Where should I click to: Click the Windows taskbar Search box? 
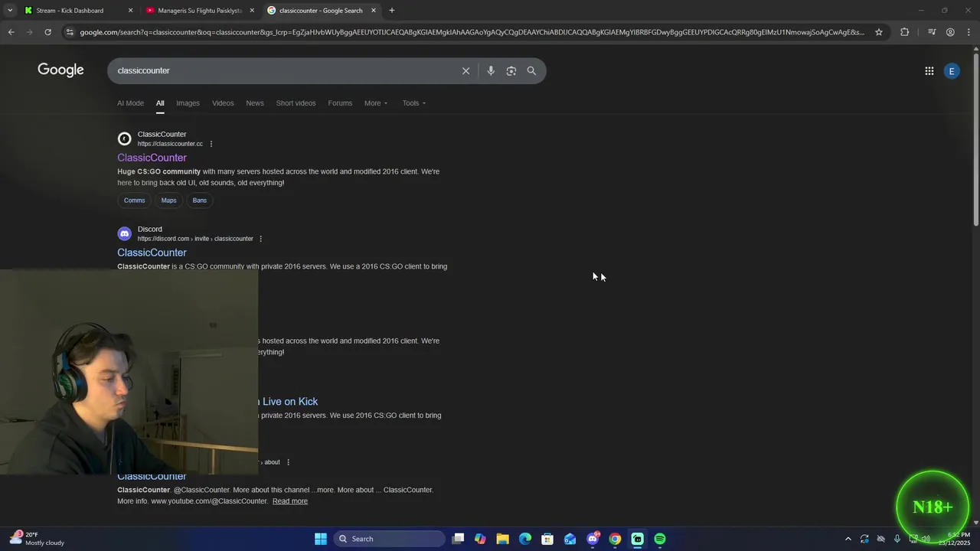(390, 539)
